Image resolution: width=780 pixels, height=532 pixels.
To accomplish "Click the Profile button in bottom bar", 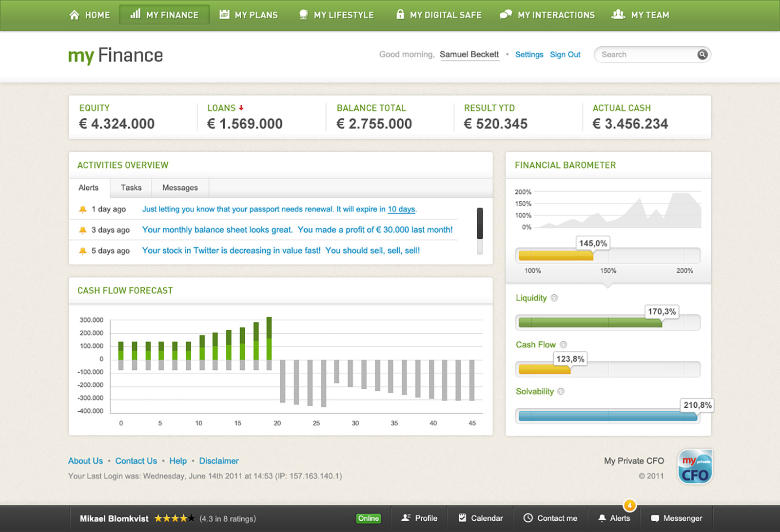I will (419, 518).
